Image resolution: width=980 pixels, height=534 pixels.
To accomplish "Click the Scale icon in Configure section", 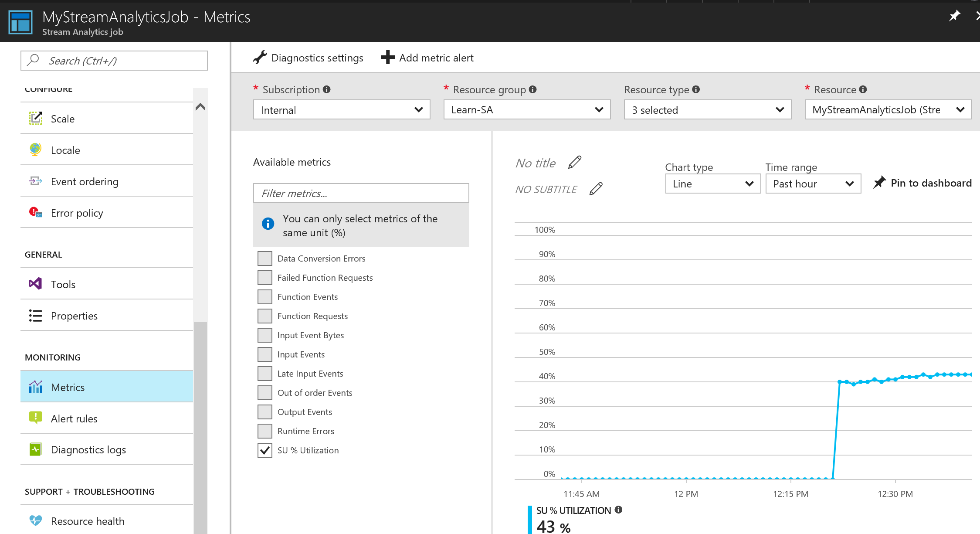I will (36, 118).
